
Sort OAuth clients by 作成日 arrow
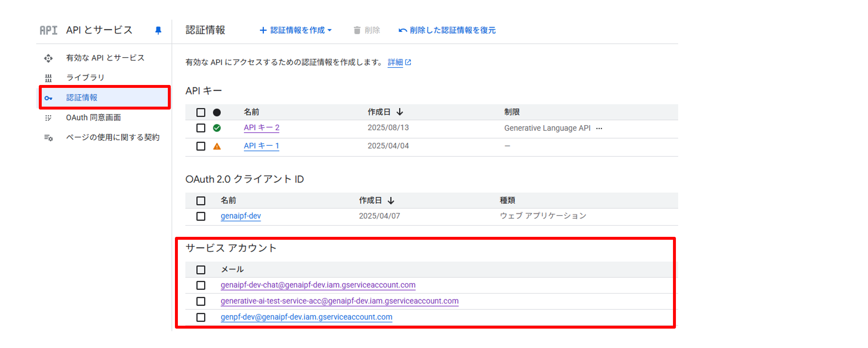click(x=391, y=201)
